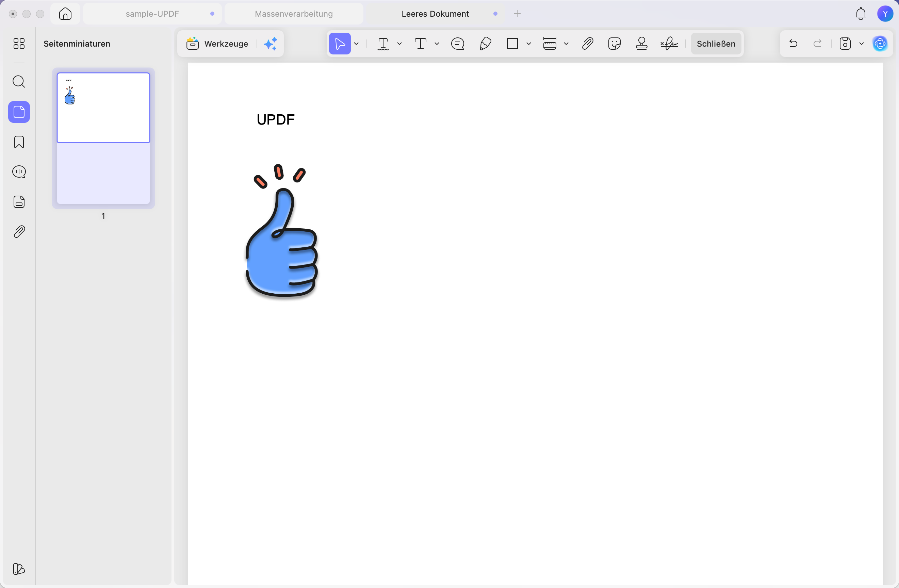Switch to the Leeres Dokument tab
899x588 pixels.
[x=435, y=14]
